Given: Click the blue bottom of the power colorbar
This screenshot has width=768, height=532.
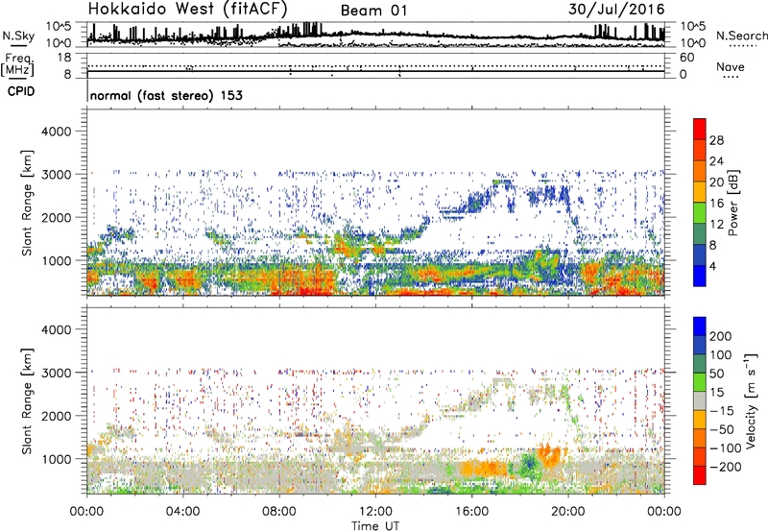Looking at the screenshot, I should 700,276.
